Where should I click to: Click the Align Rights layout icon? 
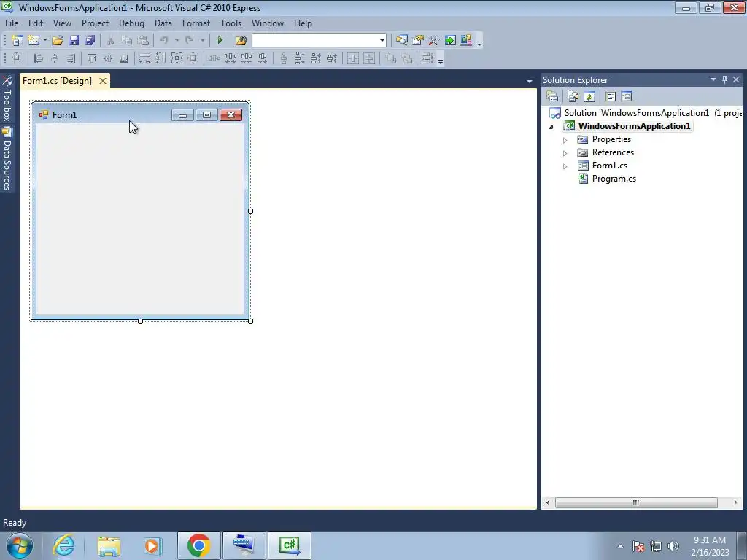tap(71, 58)
